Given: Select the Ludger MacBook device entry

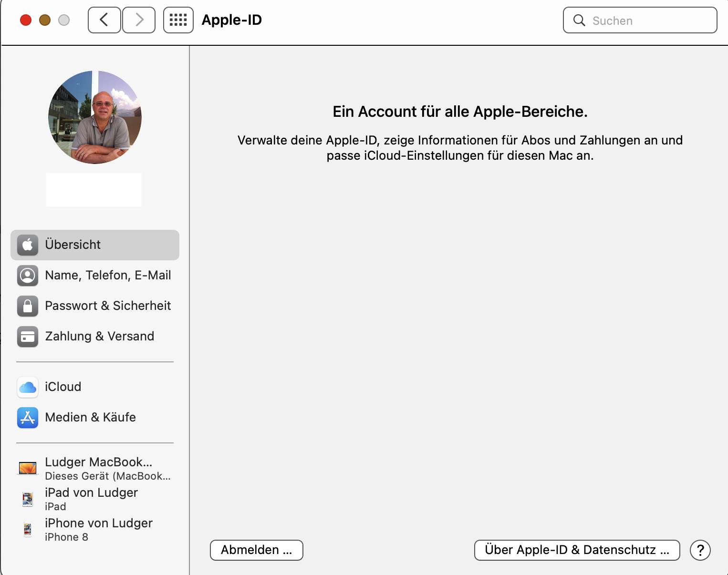Looking at the screenshot, I should click(95, 468).
